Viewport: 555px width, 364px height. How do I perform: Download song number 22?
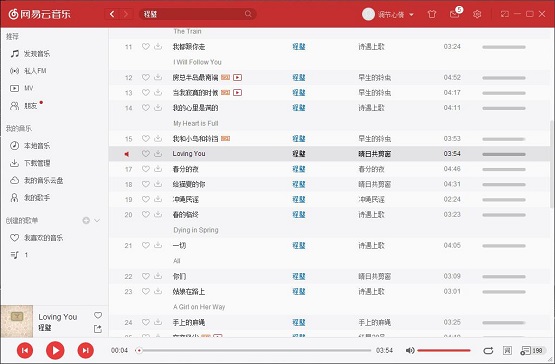click(158, 276)
